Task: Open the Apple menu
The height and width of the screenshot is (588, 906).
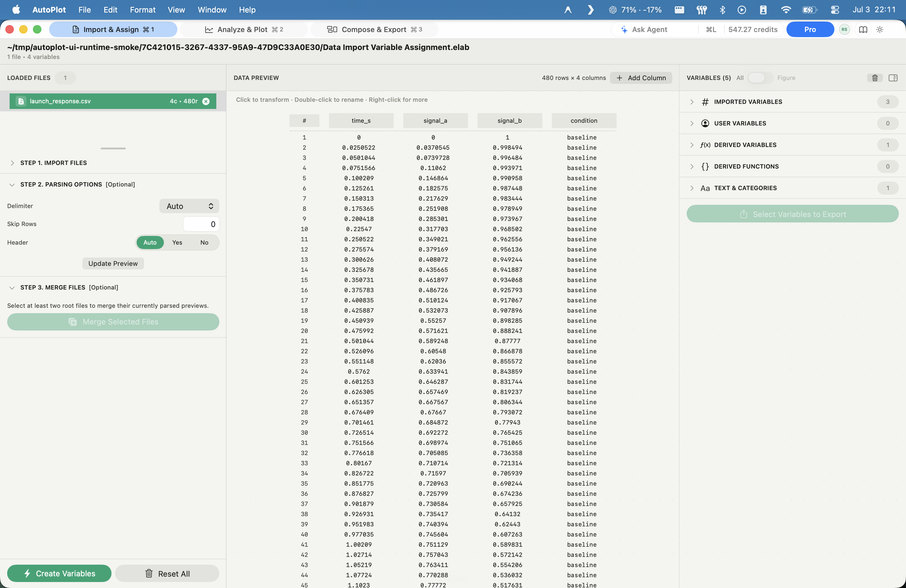Action: 16,10
